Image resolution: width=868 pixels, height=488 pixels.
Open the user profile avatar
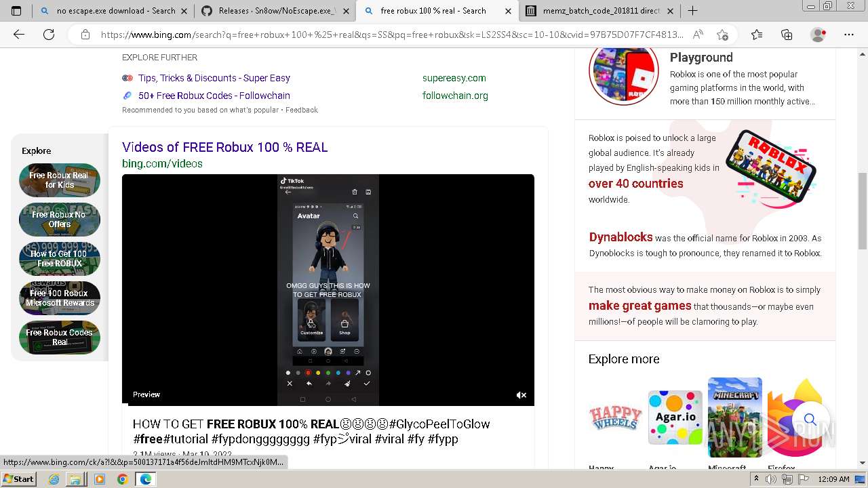[818, 35]
